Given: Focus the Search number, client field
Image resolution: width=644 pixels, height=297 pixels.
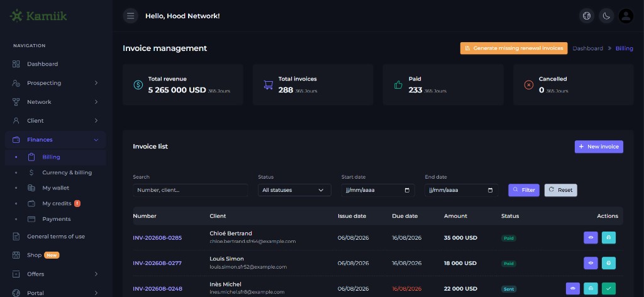Looking at the screenshot, I should pos(191,190).
